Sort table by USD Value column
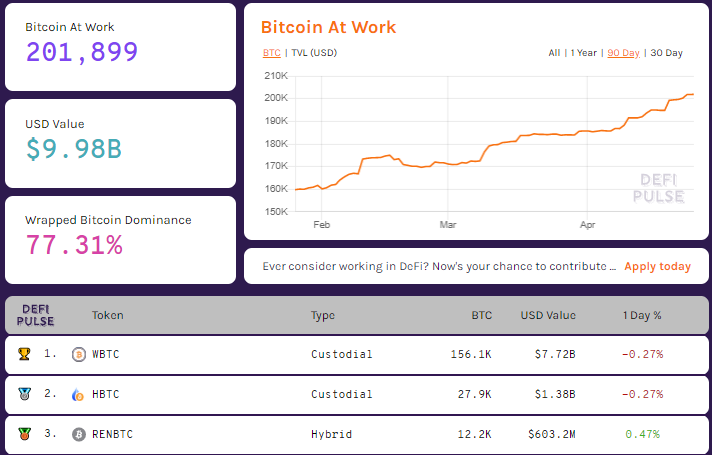 click(547, 315)
